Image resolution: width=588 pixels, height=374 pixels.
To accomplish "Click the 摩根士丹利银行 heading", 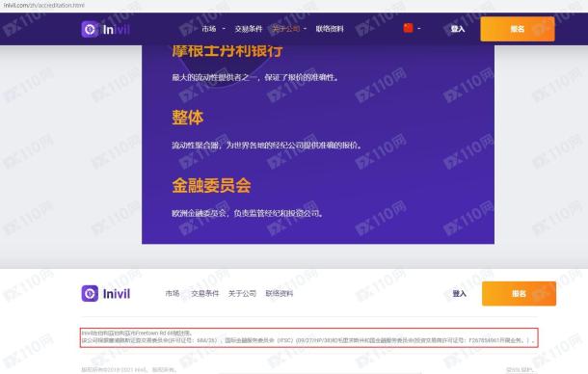I will [227, 51].
